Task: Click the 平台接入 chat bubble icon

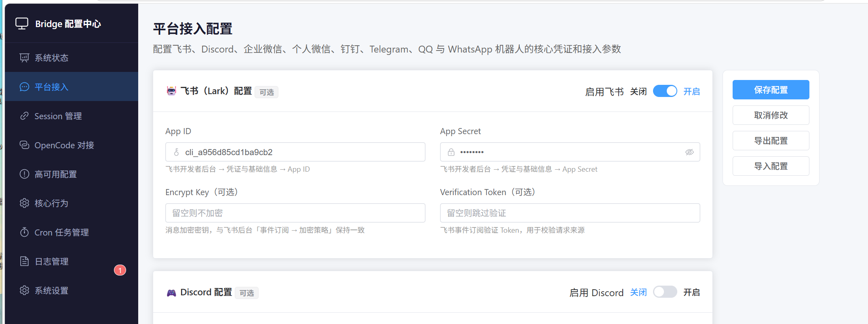Action: (x=24, y=87)
